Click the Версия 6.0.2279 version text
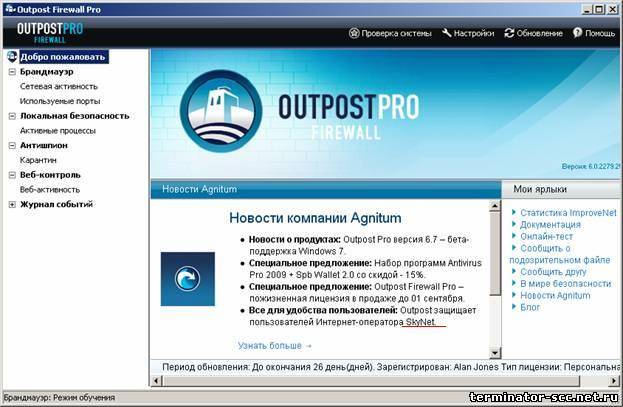 [x=591, y=166]
